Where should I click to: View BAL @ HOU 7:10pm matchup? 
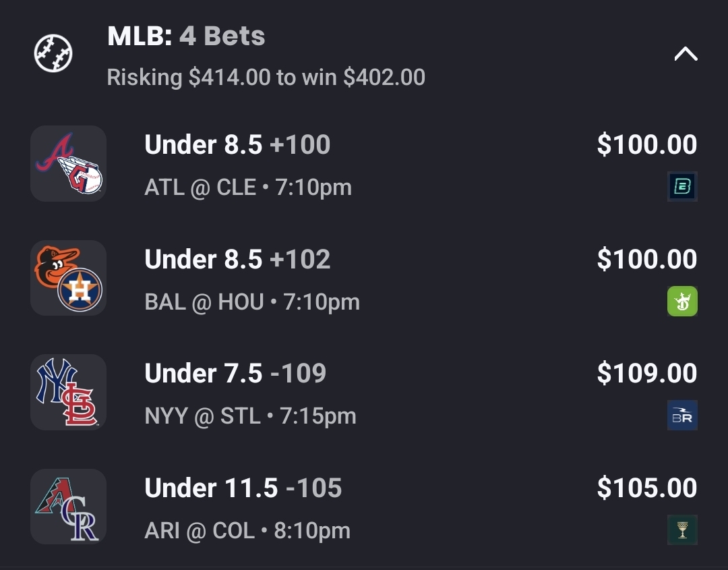(x=251, y=302)
